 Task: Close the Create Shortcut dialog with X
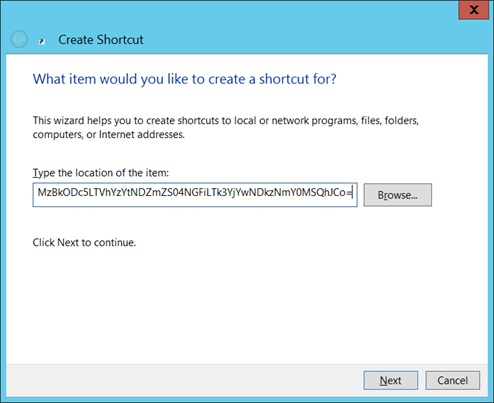(474, 10)
